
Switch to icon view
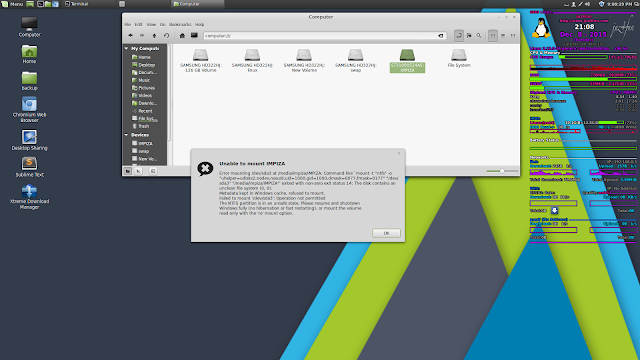[493, 36]
